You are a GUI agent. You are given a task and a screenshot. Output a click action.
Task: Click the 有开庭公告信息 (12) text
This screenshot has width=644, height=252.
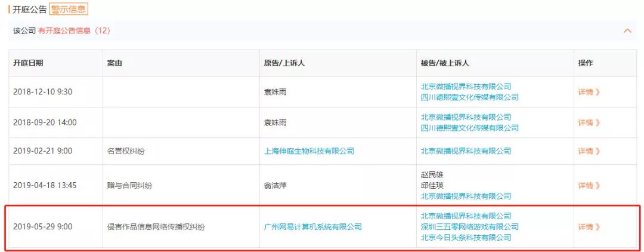pyautogui.click(x=74, y=31)
